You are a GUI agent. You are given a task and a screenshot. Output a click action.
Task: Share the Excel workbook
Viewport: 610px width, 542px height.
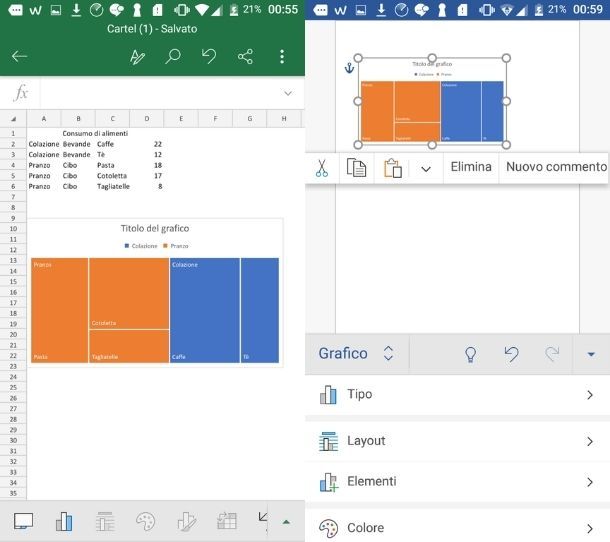point(245,56)
